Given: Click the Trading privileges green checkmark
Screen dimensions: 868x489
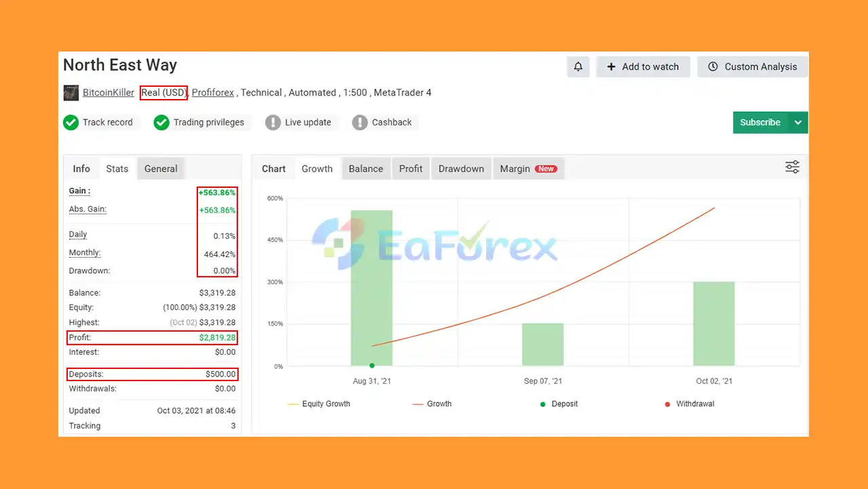Looking at the screenshot, I should pos(161,123).
